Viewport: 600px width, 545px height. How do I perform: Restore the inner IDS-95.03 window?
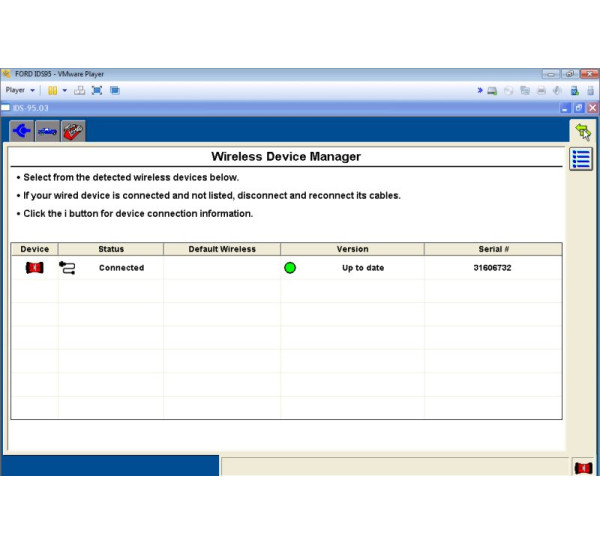pos(578,107)
